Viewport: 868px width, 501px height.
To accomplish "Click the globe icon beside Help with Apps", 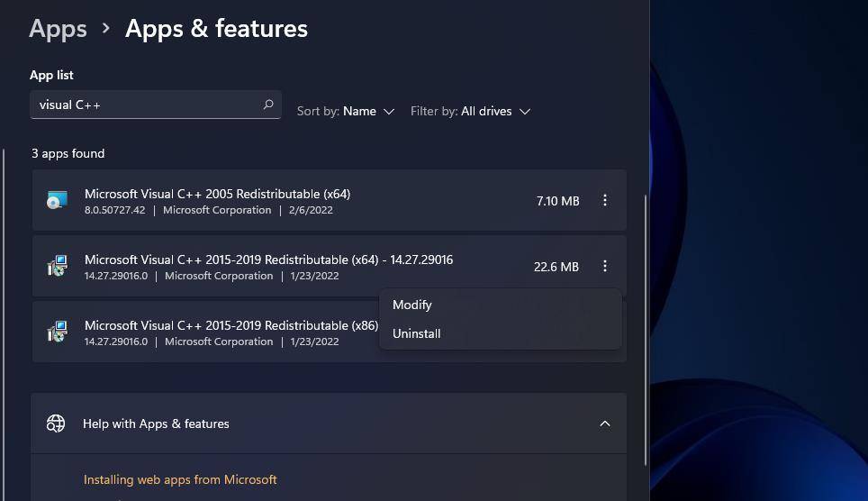I will 56,424.
